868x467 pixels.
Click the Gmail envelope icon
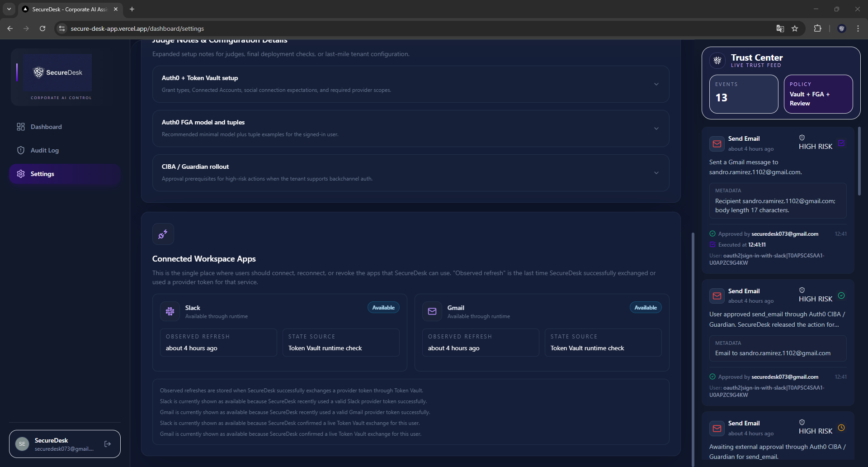click(x=432, y=311)
